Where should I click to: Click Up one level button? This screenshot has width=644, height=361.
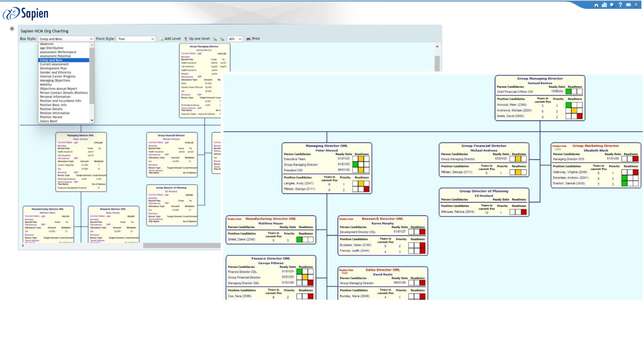tap(197, 39)
